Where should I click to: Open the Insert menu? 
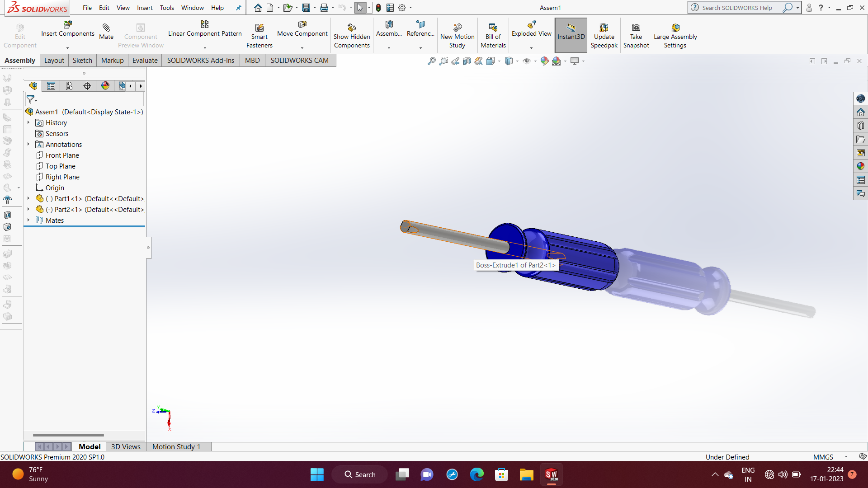(145, 8)
